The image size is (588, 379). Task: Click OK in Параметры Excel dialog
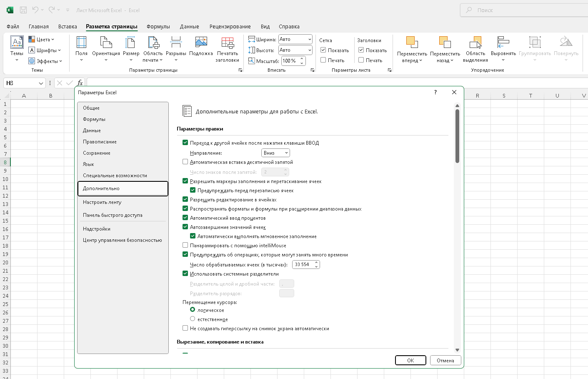pos(410,360)
